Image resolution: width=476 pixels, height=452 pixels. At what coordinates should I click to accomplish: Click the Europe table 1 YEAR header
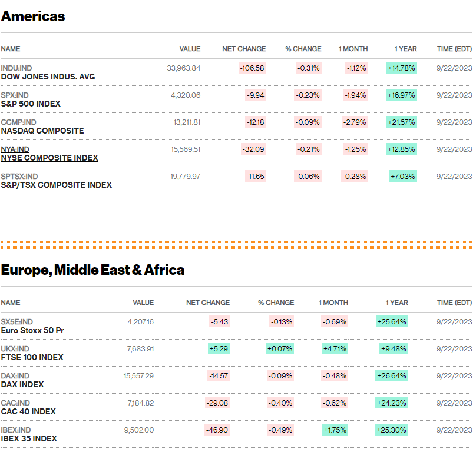397,303
